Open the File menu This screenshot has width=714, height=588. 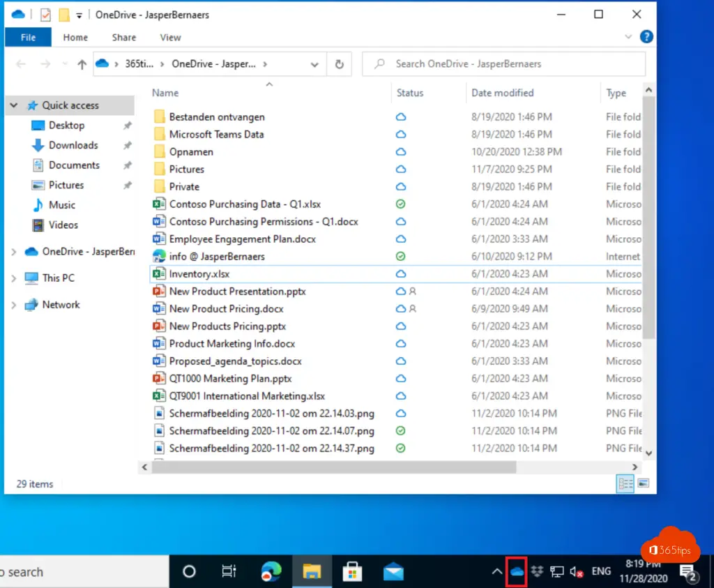tap(28, 37)
